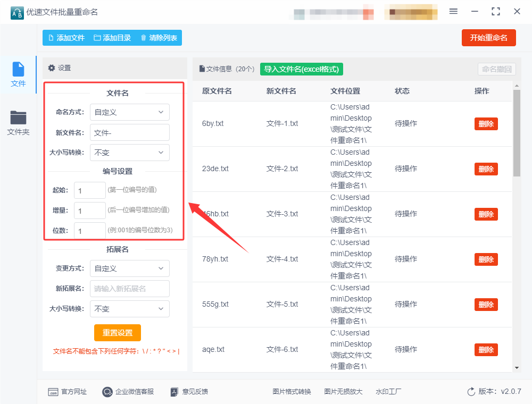The width and height of the screenshot is (532, 404).
Task: Delete the 555g.txt row
Action: click(486, 305)
